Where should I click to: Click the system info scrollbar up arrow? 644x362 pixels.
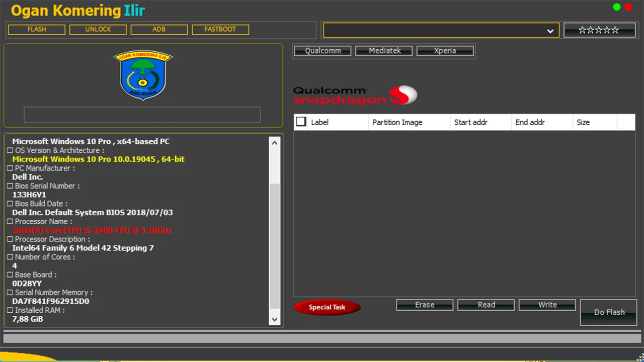pyautogui.click(x=275, y=143)
